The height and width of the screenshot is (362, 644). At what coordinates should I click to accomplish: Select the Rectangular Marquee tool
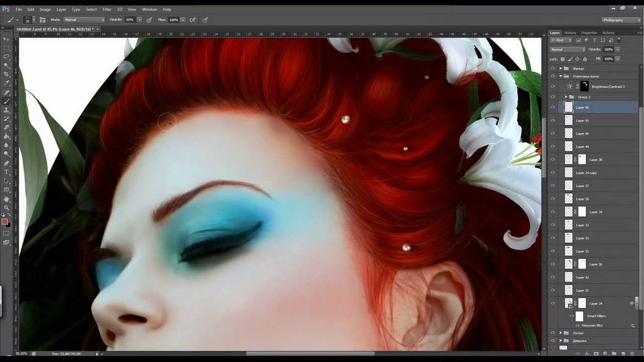click(7, 48)
